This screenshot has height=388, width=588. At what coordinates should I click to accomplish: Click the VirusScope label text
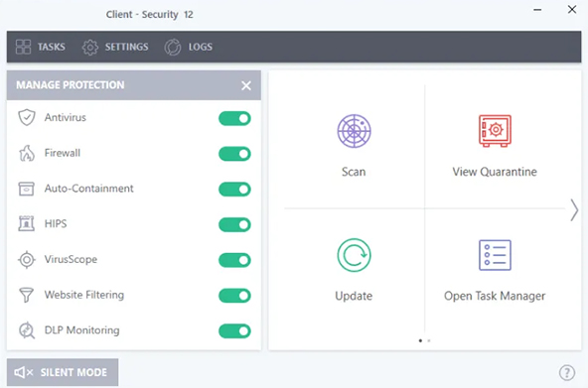tap(71, 259)
